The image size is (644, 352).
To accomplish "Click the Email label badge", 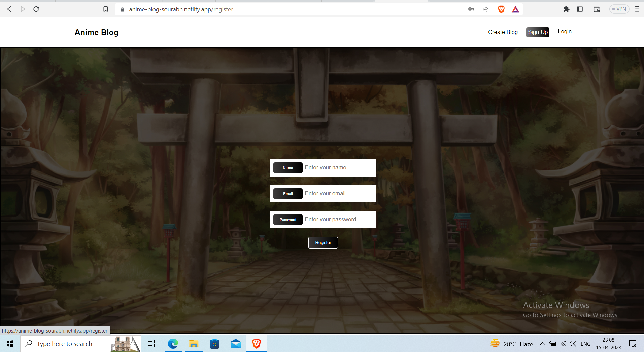I will pos(288,194).
